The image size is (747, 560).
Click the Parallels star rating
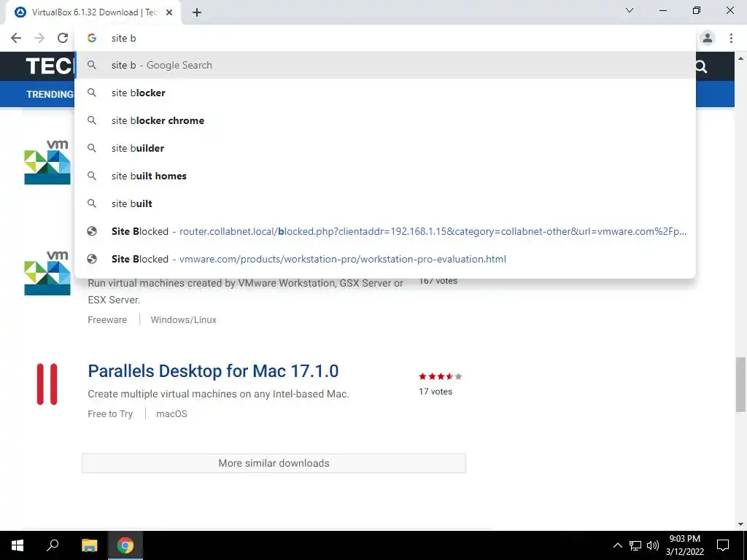click(x=440, y=377)
